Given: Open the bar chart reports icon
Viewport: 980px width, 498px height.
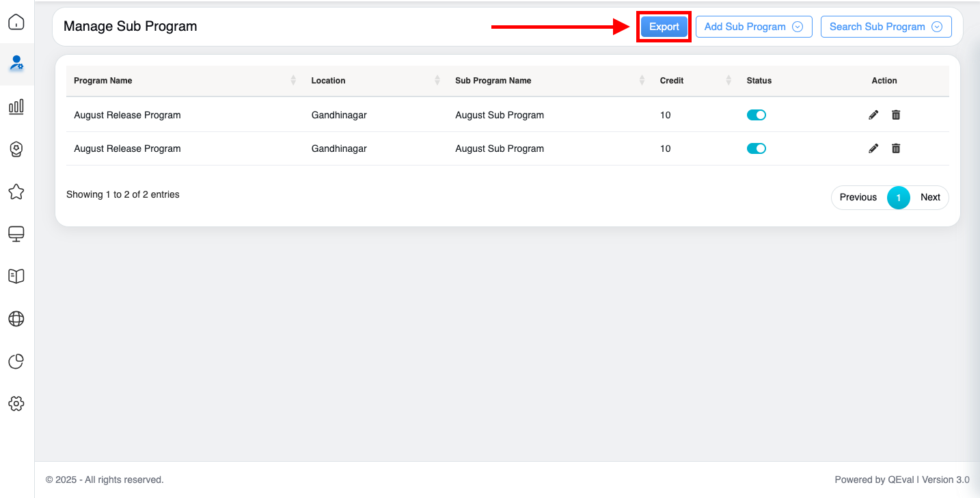Looking at the screenshot, I should click(x=16, y=106).
